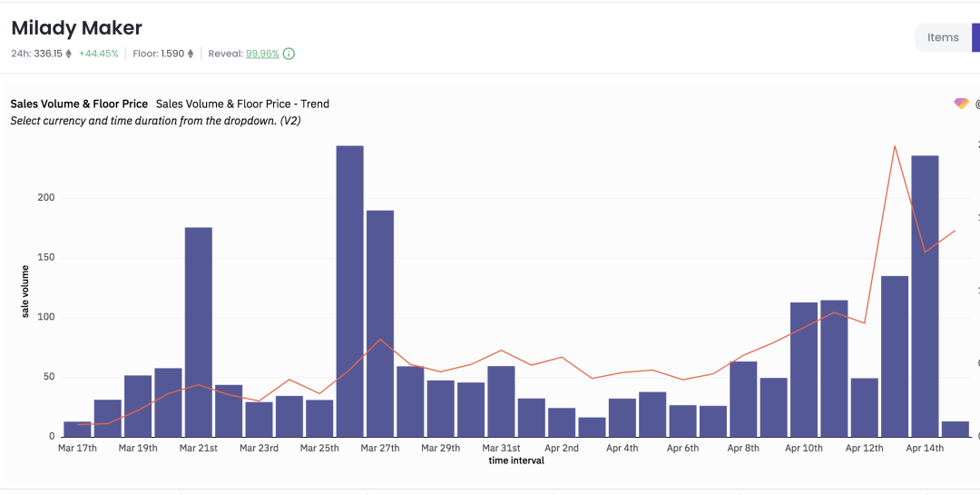Click the Mar 31st axis label

point(501,448)
